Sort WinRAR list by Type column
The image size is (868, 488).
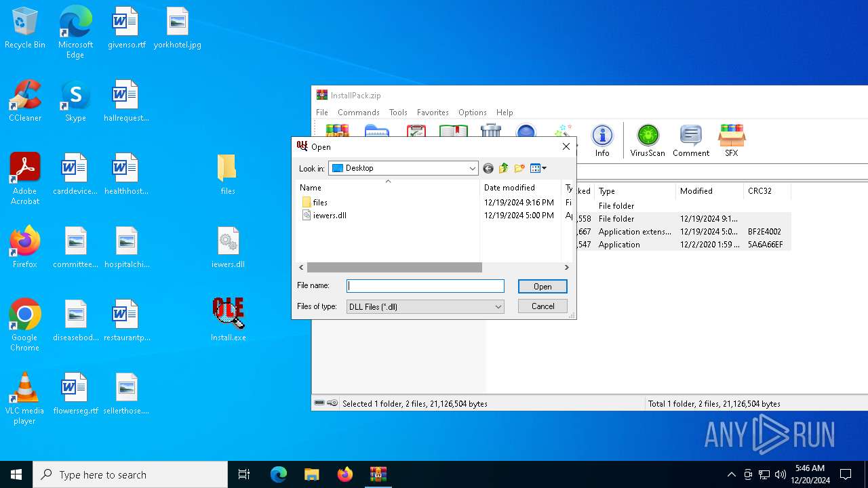point(635,191)
